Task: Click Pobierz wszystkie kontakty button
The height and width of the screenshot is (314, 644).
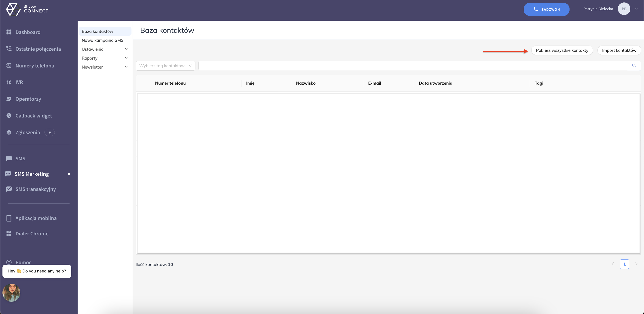Action: coord(562,50)
